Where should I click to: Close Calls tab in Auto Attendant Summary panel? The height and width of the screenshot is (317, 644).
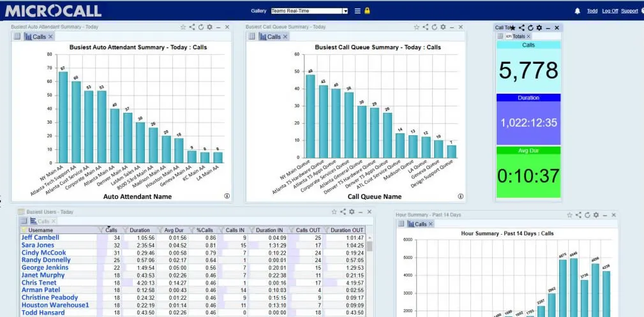point(50,36)
